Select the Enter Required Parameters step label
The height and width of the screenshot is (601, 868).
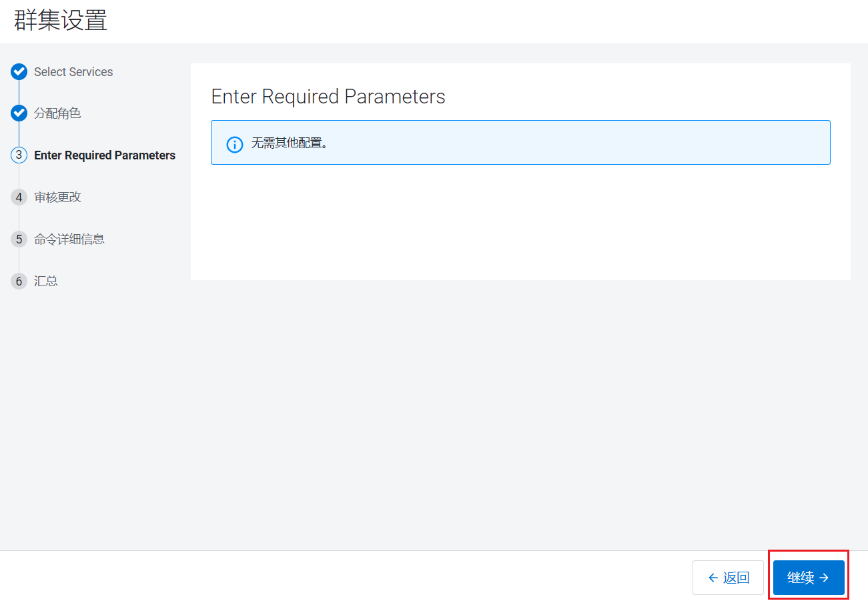105,155
